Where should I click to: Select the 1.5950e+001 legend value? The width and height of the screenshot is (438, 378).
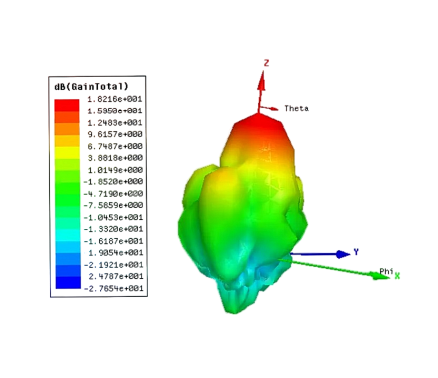(x=115, y=111)
